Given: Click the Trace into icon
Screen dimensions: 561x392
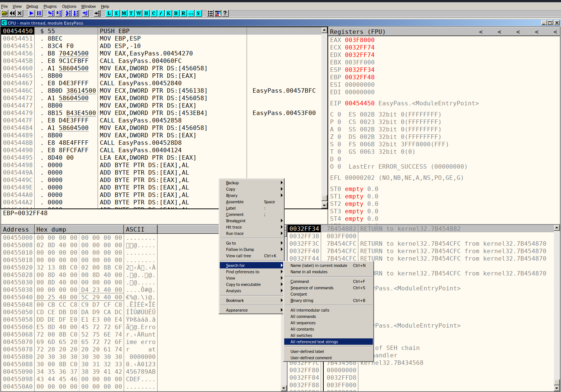Looking at the screenshot, I should click(x=68, y=13).
